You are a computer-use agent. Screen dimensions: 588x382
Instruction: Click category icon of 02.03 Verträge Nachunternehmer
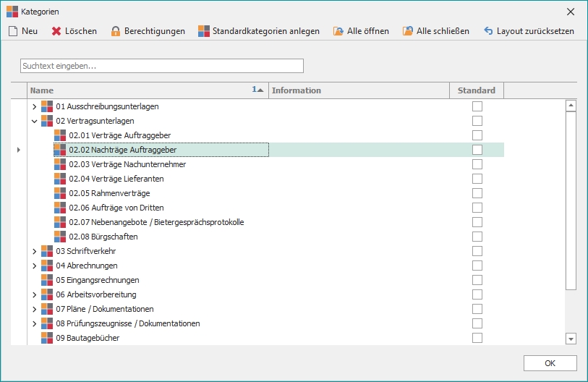pos(60,164)
